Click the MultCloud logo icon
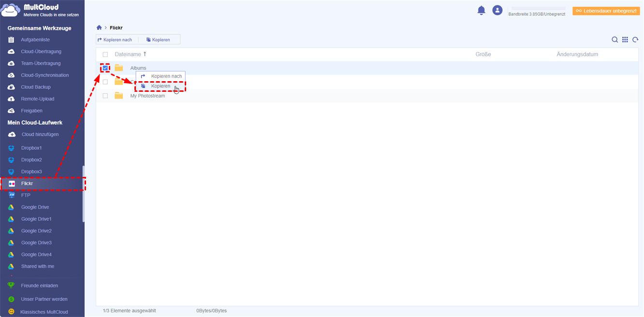644x317 pixels. point(11,11)
